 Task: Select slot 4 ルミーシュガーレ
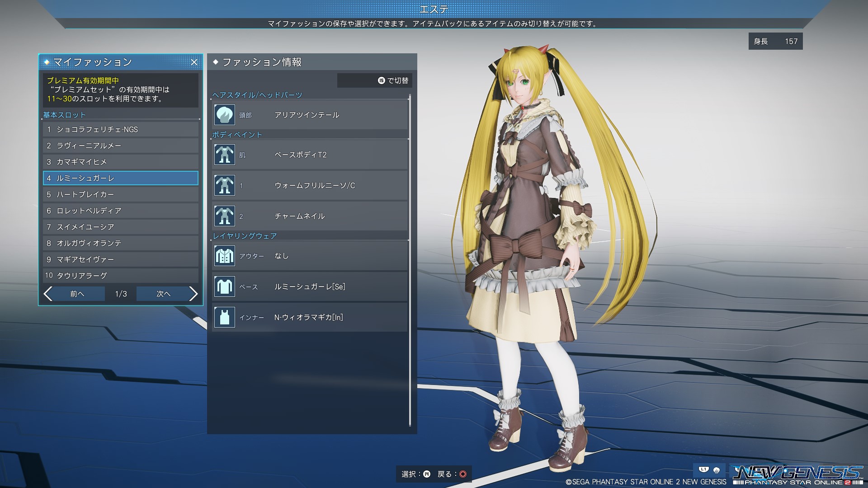point(121,178)
